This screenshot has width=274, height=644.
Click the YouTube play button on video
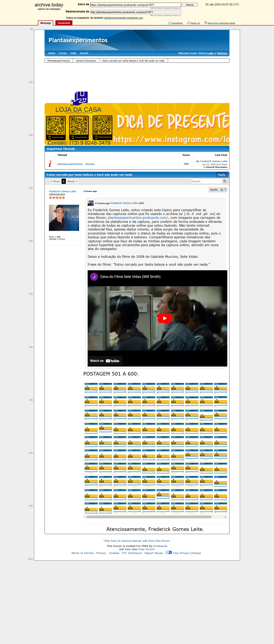(164, 318)
